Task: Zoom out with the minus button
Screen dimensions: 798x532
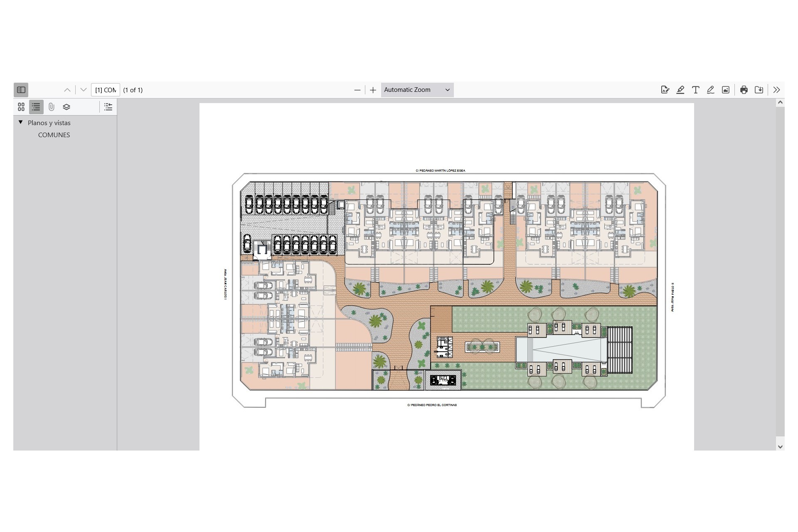Action: tap(357, 90)
